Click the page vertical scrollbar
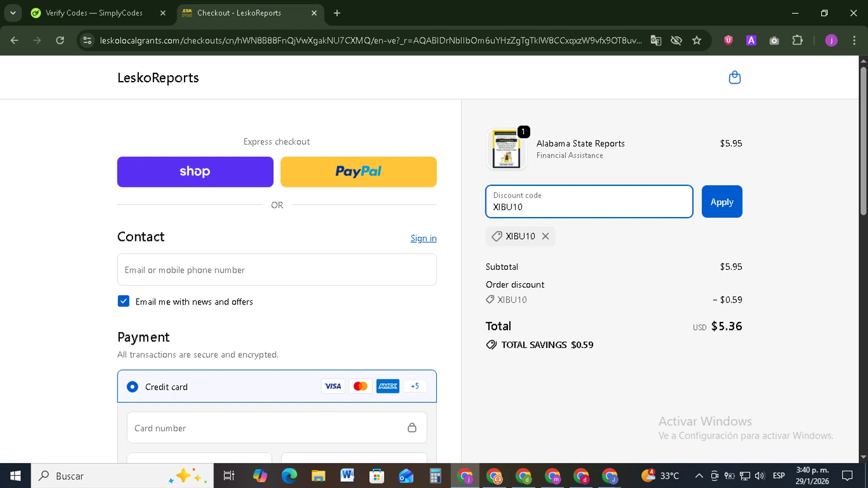The image size is (868, 488). tap(863, 141)
